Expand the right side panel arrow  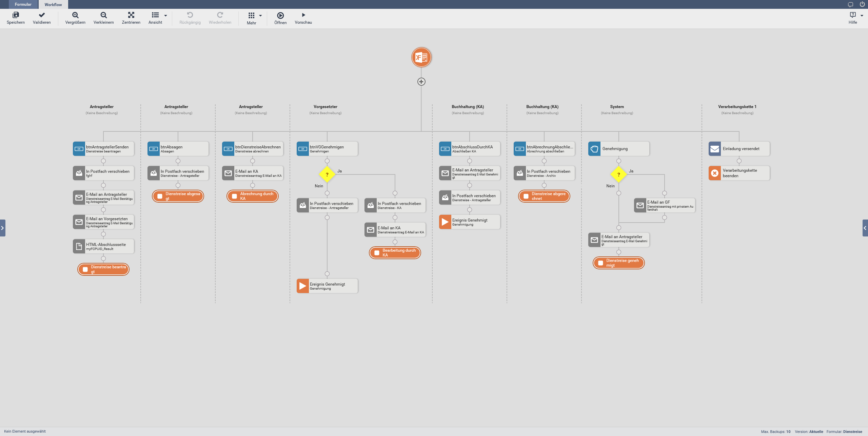pos(865,228)
